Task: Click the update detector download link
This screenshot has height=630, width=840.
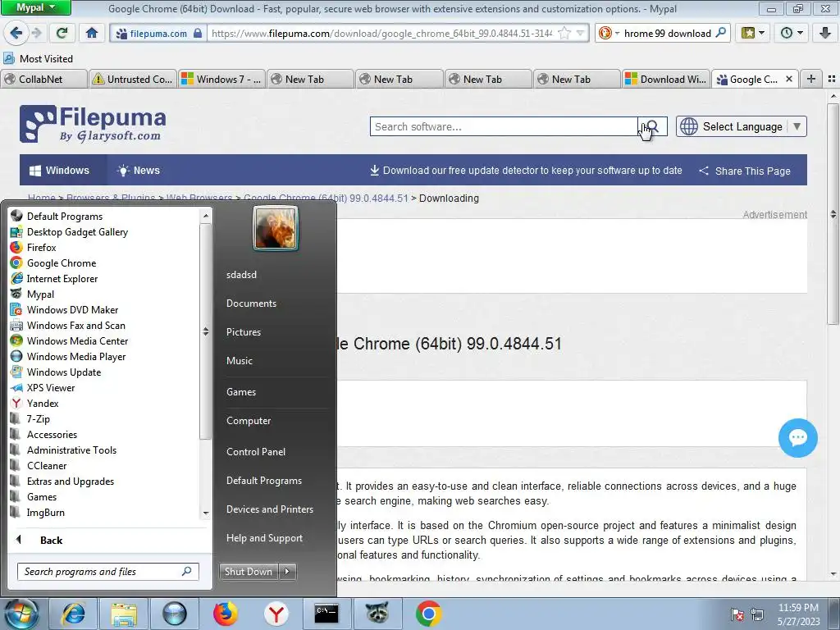Action: pyautogui.click(x=526, y=171)
